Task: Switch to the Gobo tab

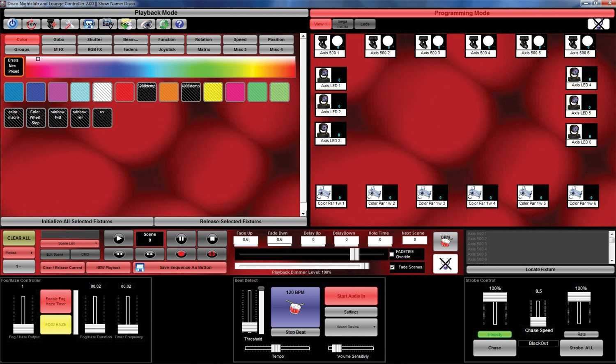Action: pos(59,40)
